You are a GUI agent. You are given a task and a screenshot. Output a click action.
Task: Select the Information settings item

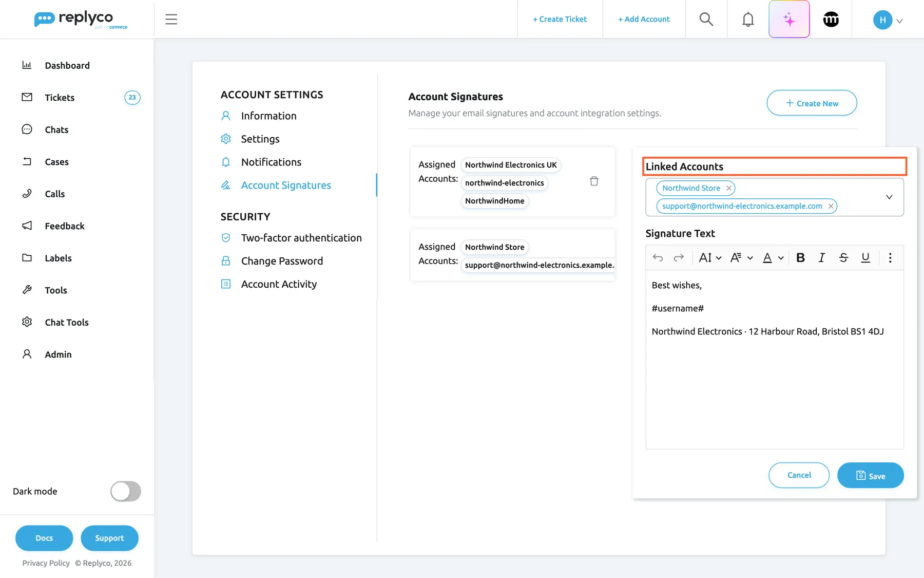[x=268, y=116]
